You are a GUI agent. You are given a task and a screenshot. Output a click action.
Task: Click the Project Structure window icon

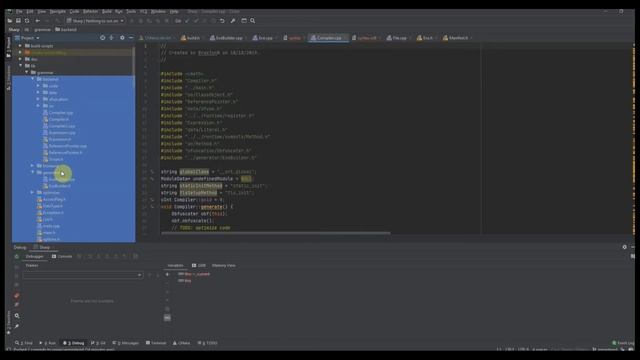pyautogui.click(x=244, y=20)
